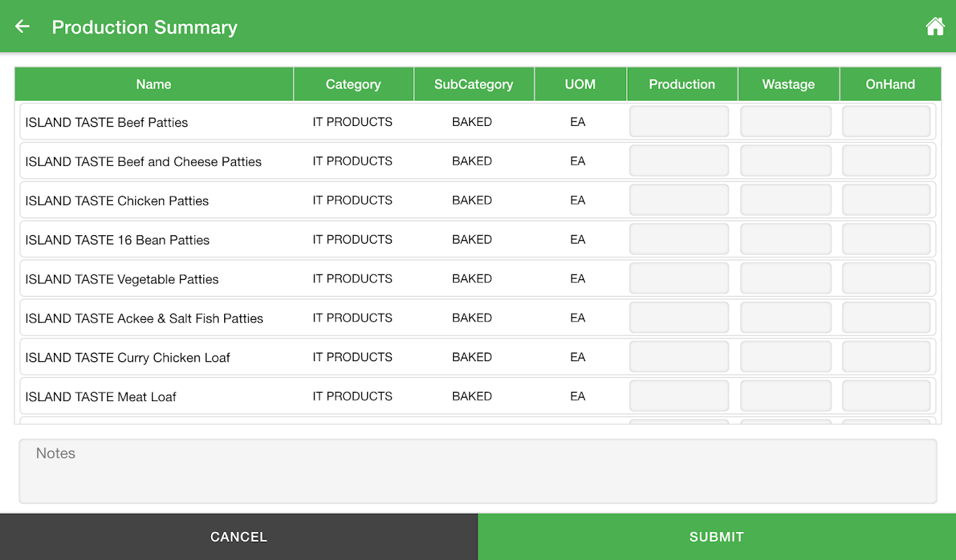Click the Name column header
This screenshot has width=956, height=560.
(154, 84)
